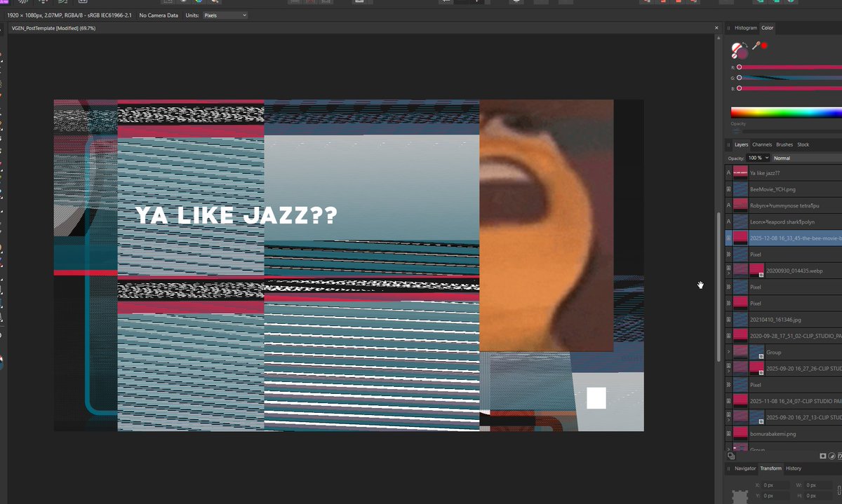Pick a hue from the rainbow spectrum bar
842x504 pixels.
786,112
